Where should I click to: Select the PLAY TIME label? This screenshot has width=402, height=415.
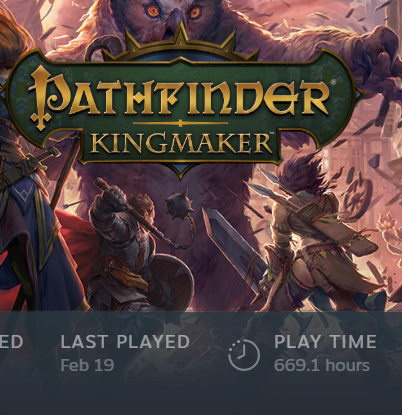click(x=325, y=342)
